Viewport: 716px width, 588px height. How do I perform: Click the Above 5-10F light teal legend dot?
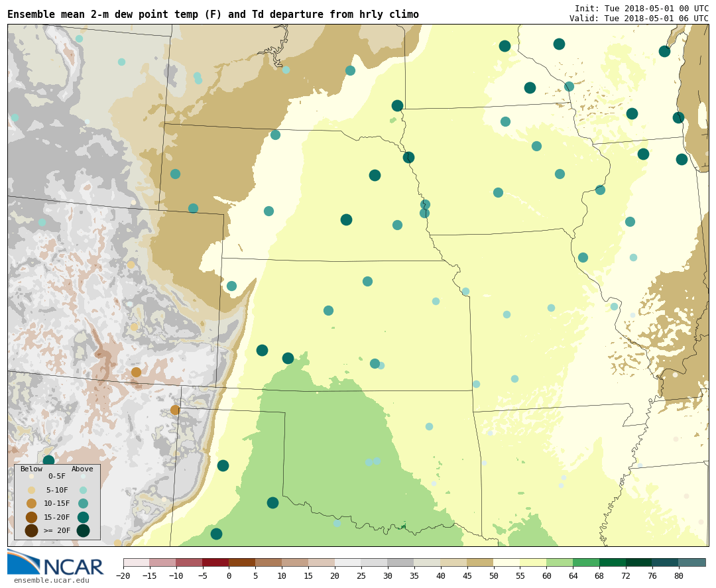[83, 491]
